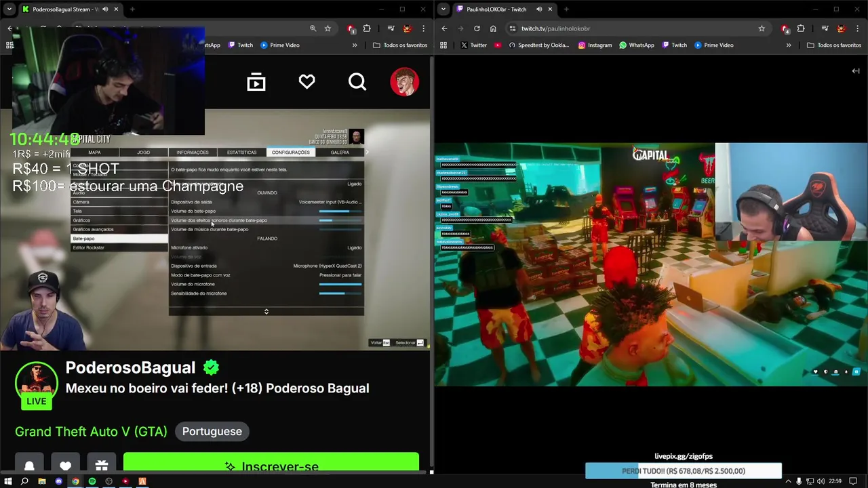
Task: Bookmark the Twitch page with star icon
Action: pyautogui.click(x=762, y=28)
